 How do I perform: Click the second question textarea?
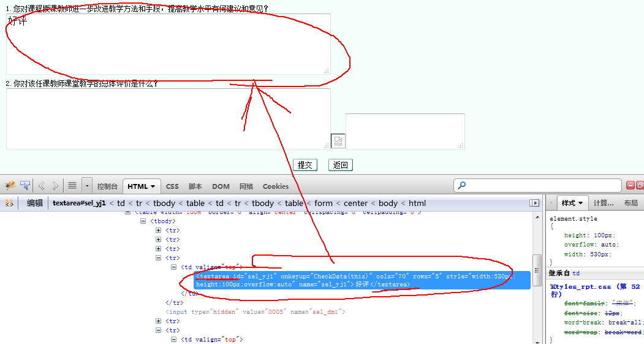[x=169, y=119]
